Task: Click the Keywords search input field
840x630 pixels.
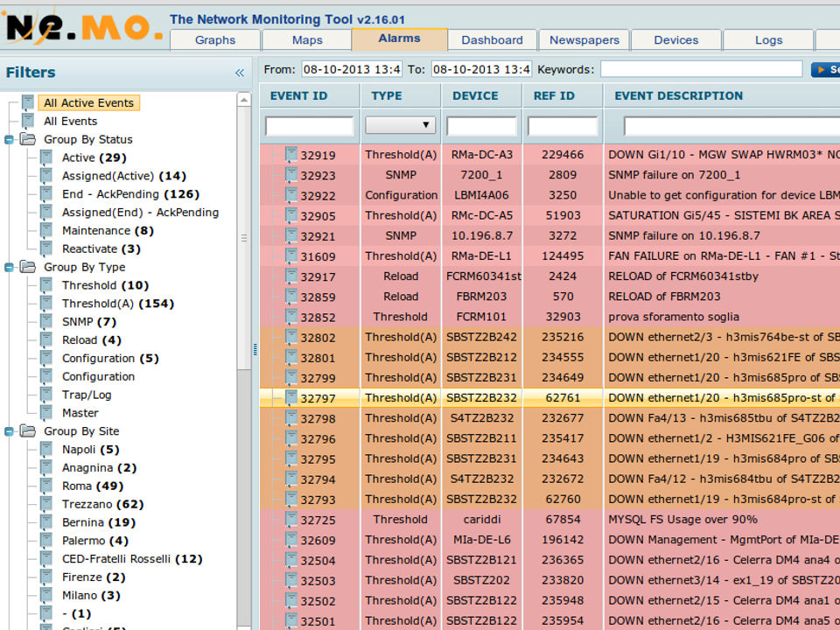Action: 701,69
